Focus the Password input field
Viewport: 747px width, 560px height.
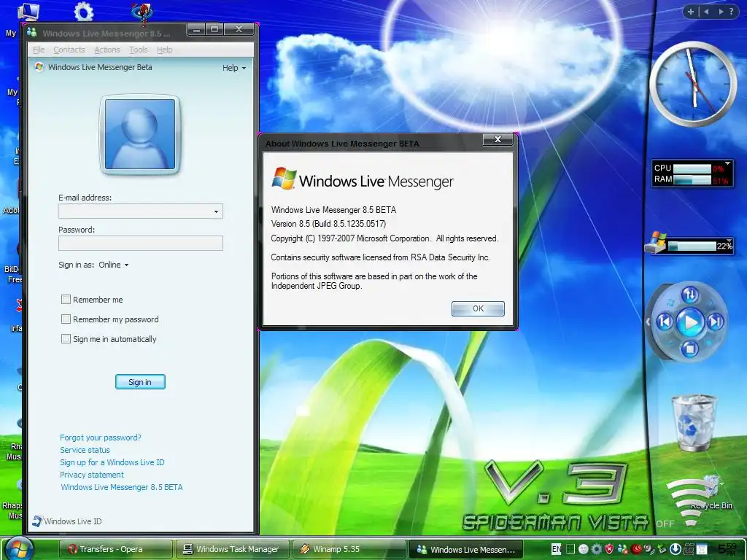click(141, 243)
